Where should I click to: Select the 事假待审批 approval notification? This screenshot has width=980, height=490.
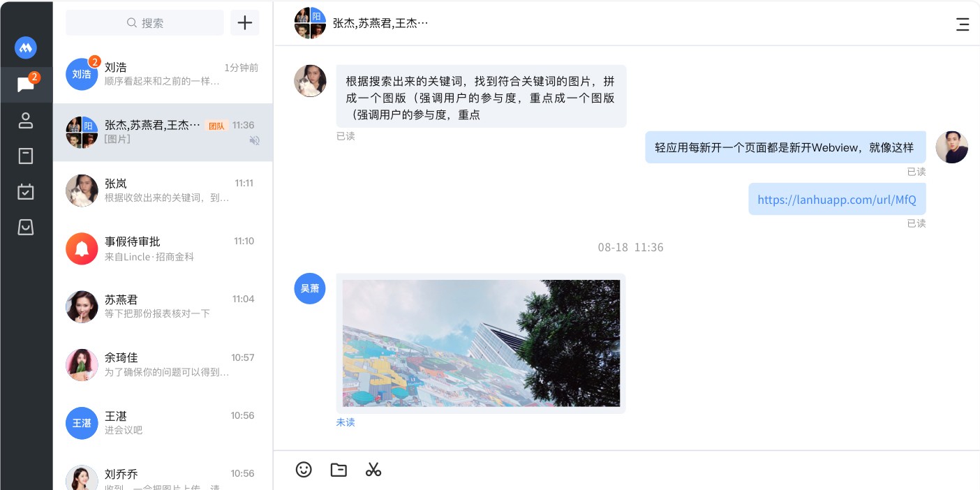pyautogui.click(x=163, y=248)
